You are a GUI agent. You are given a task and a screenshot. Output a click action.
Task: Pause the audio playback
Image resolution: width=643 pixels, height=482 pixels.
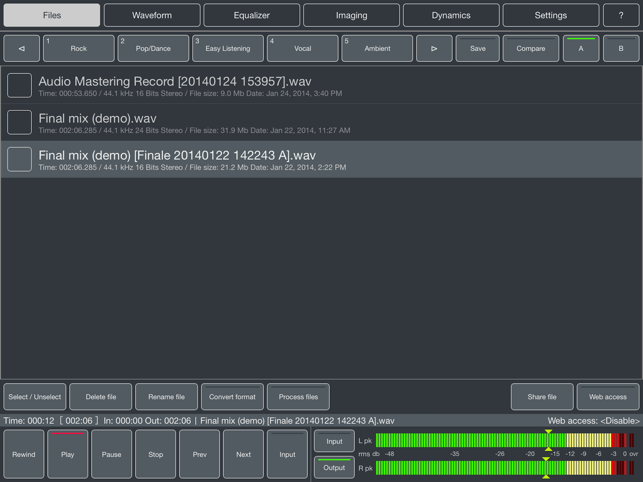click(111, 454)
